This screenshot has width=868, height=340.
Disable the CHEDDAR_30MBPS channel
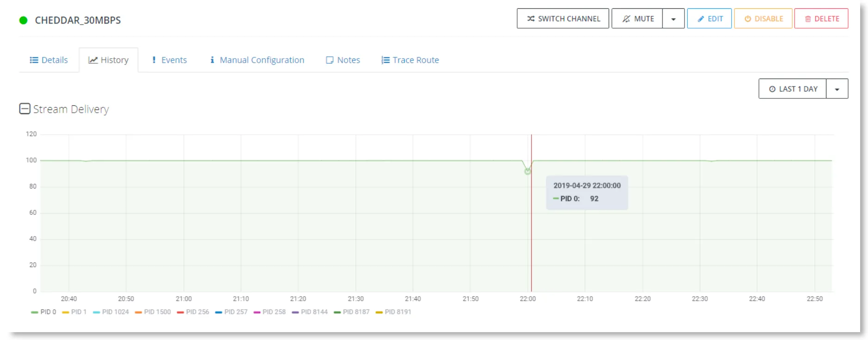point(763,19)
